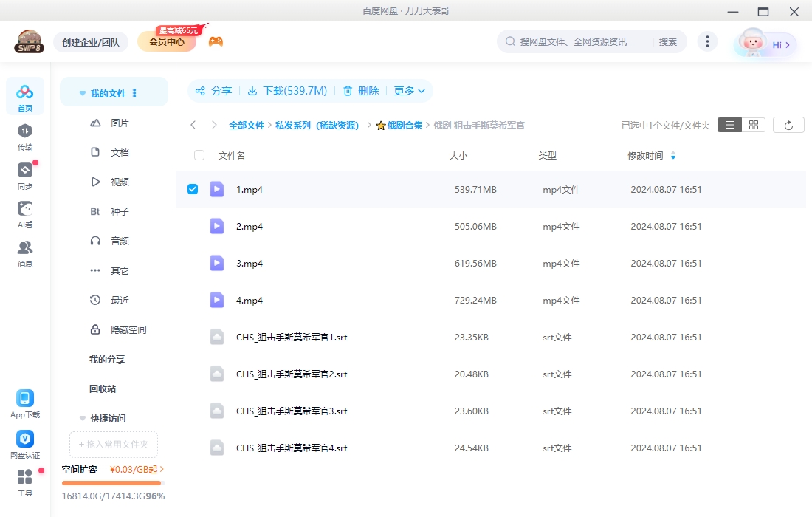Collapse the 我的文件 tree section
The height and width of the screenshot is (517, 812).
82,93
